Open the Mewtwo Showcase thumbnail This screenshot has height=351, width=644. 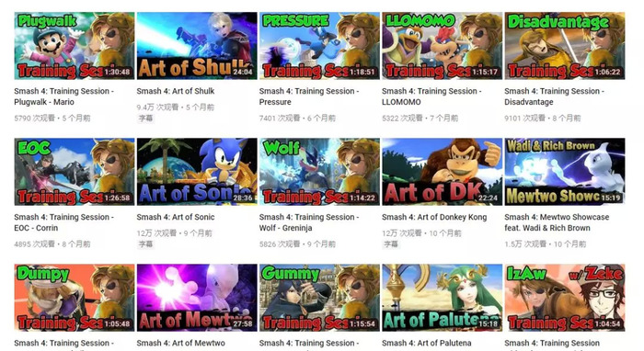tap(565, 172)
